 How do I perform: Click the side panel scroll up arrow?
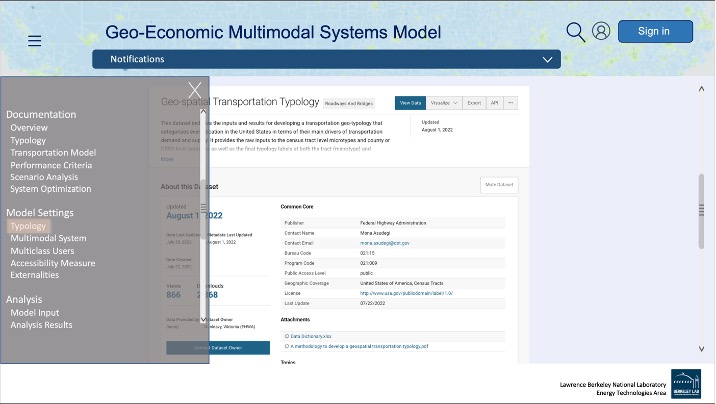click(x=203, y=111)
